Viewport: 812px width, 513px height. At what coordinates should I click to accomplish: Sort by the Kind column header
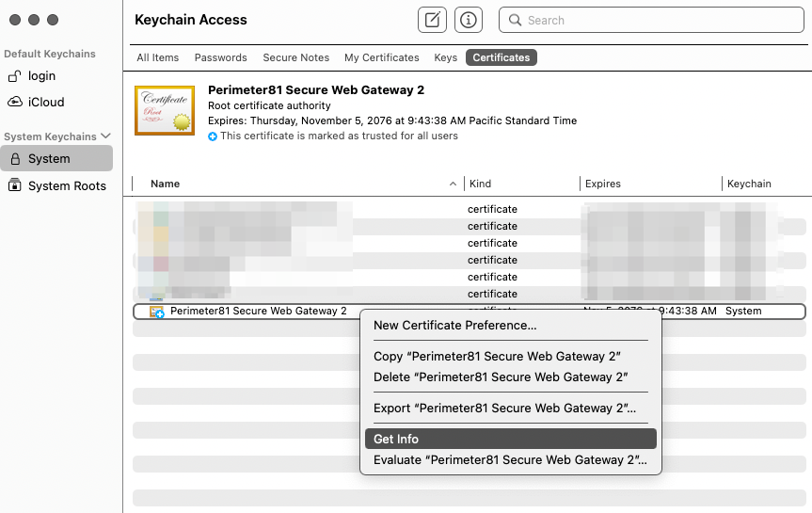[480, 184]
